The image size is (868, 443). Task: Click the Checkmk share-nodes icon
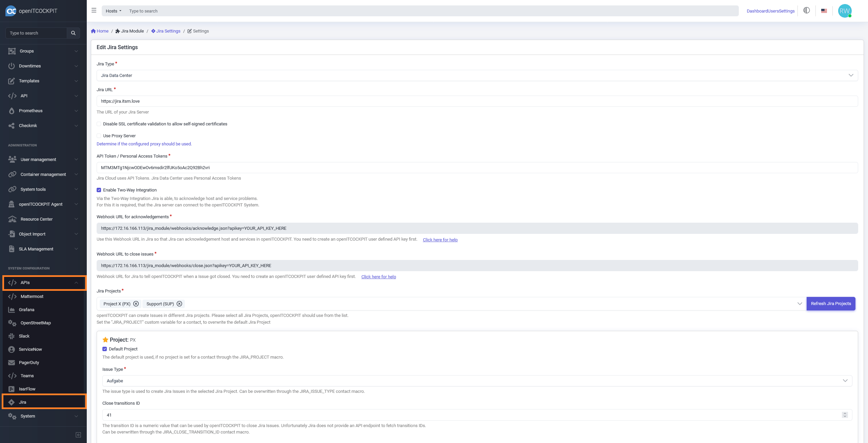[x=12, y=125]
